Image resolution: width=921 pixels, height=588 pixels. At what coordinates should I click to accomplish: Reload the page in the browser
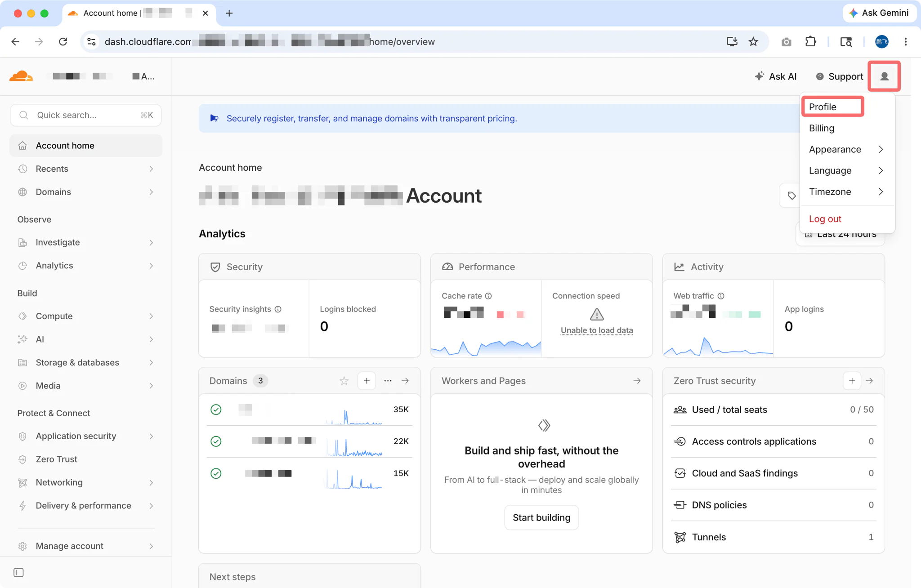(x=63, y=42)
